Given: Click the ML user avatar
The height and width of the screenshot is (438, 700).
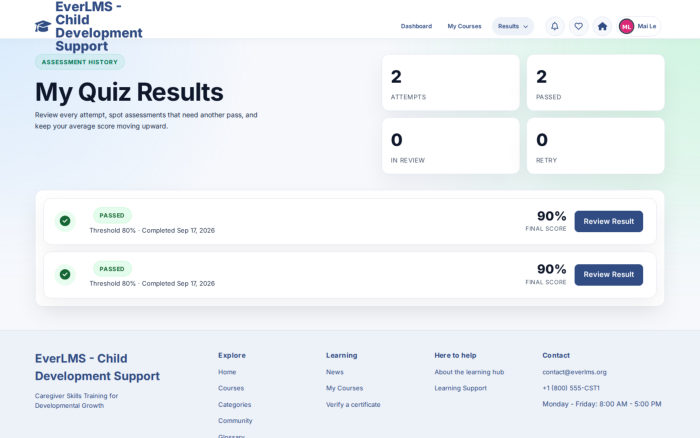Looking at the screenshot, I should coord(626,26).
